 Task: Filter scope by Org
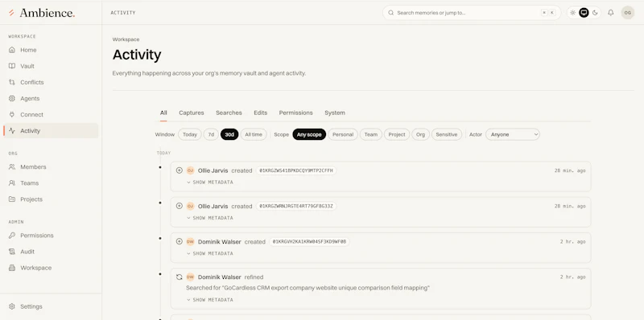(x=420, y=134)
